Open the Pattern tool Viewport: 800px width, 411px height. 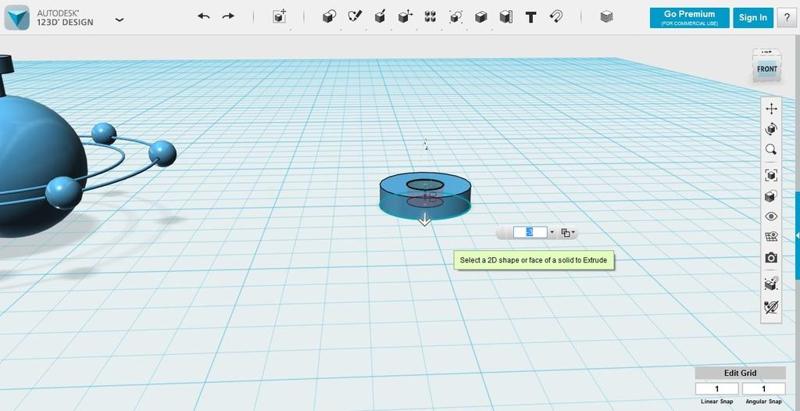pos(430,17)
